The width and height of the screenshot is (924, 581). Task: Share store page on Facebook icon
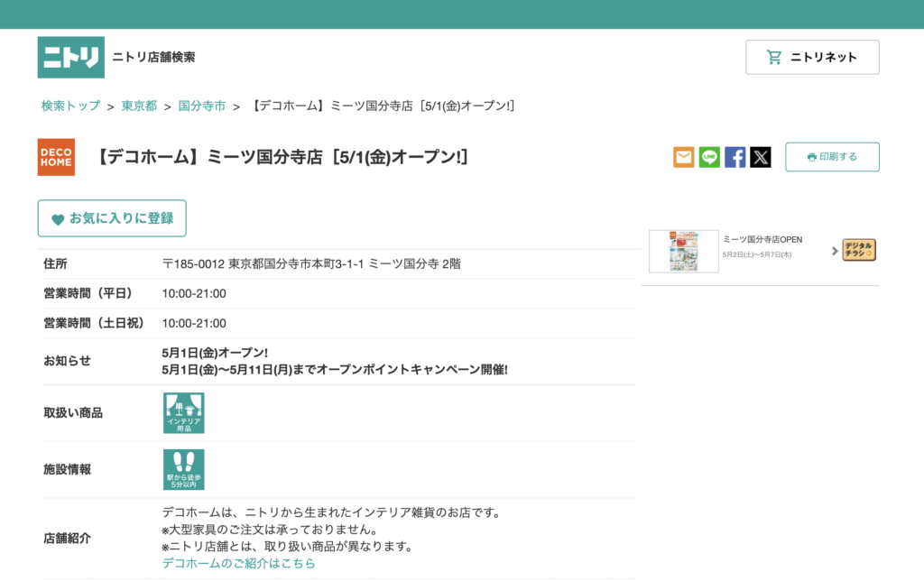tap(735, 157)
